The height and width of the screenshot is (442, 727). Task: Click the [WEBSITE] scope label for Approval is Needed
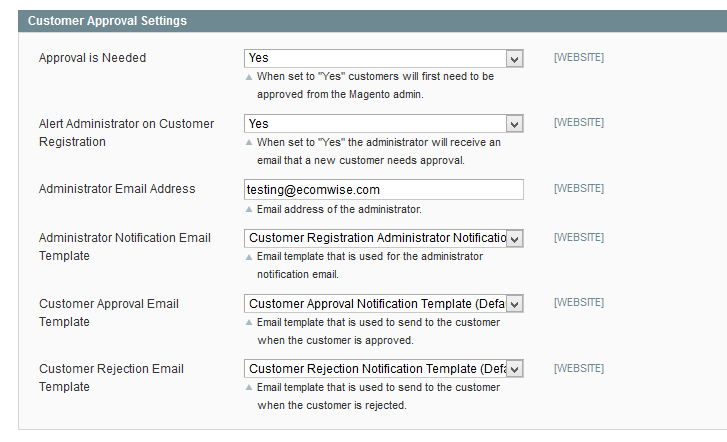pos(579,58)
